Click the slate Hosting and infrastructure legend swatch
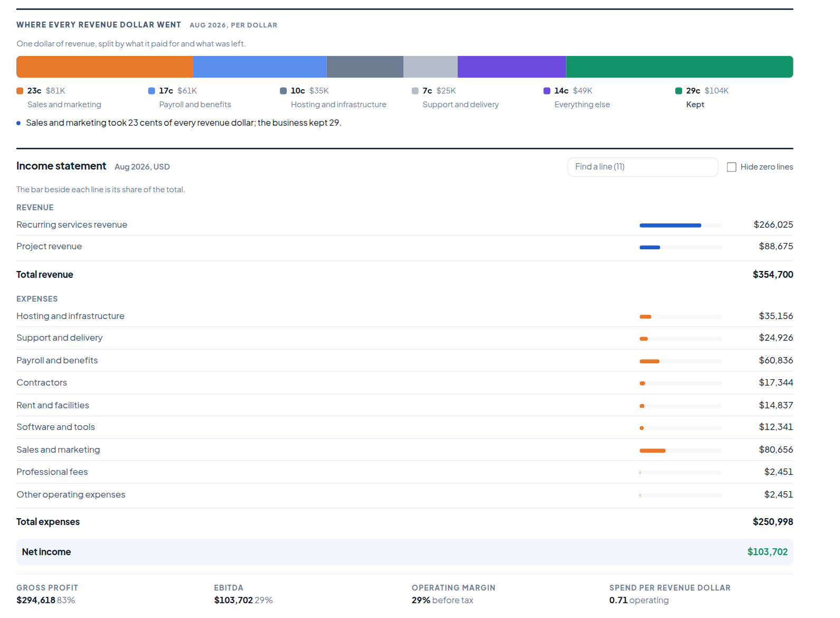This screenshot has height=618, width=840. pyautogui.click(x=283, y=91)
